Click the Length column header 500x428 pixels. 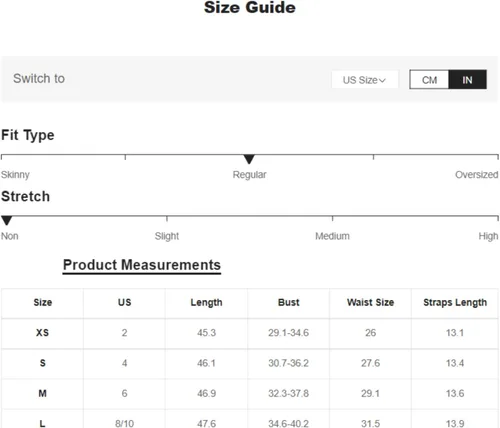pos(206,303)
